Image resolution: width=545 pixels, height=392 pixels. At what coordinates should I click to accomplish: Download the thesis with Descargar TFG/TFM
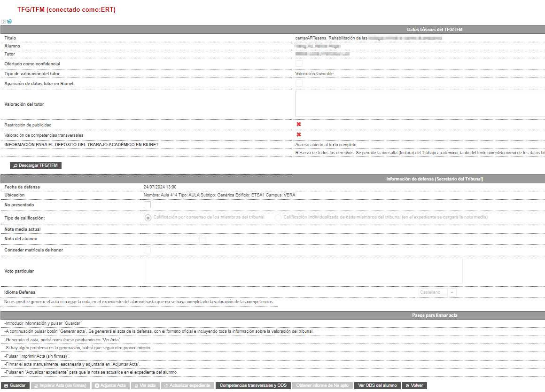click(35, 165)
